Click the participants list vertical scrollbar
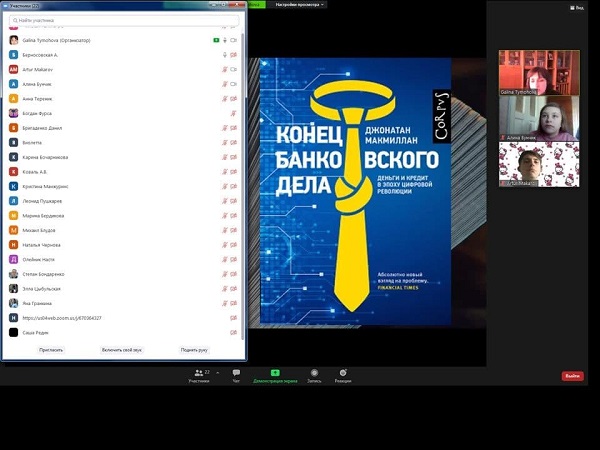Image resolution: width=600 pixels, height=450 pixels. (243, 184)
